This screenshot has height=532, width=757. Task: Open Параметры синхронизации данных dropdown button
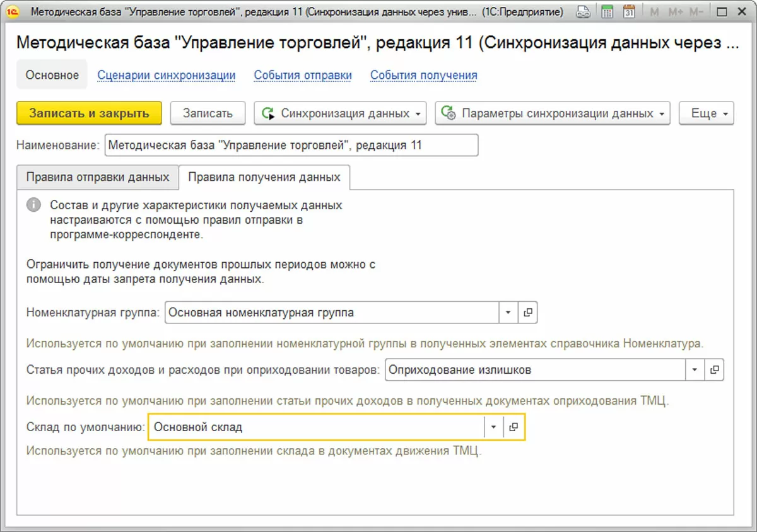(x=553, y=113)
